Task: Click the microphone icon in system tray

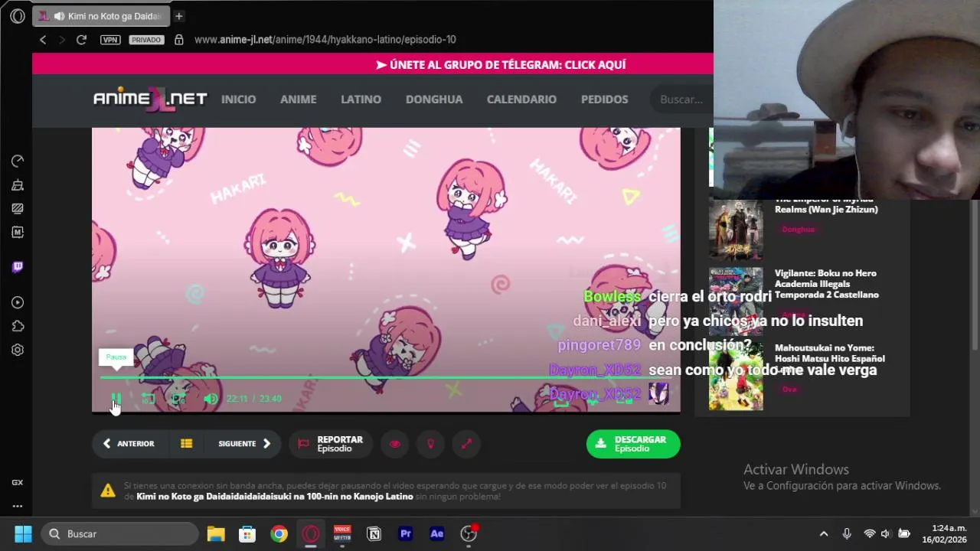Action: (847, 534)
